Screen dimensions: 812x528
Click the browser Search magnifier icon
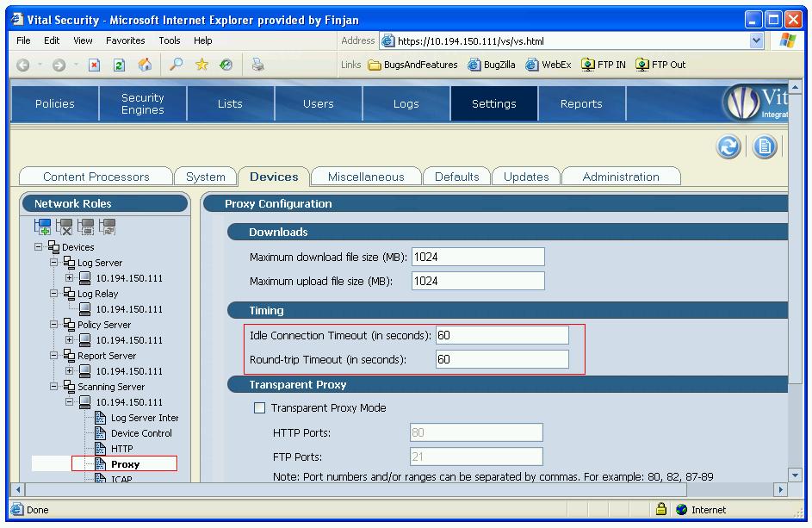176,65
